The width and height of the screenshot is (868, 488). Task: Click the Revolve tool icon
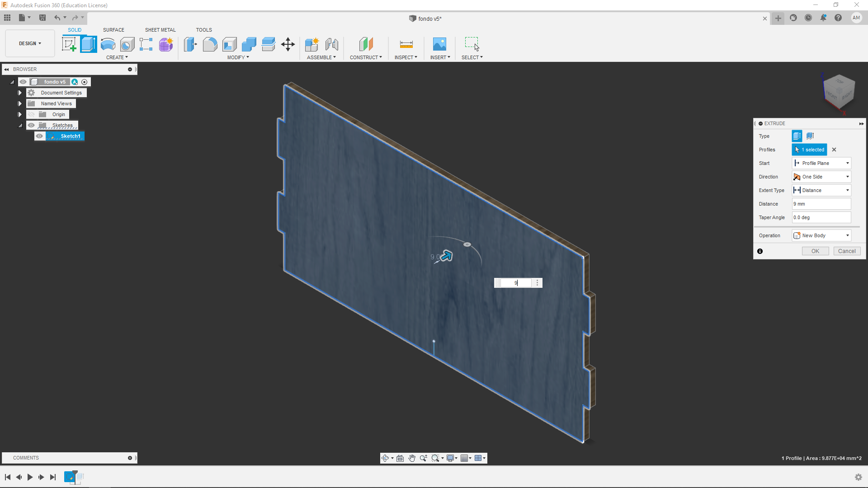pos(108,44)
